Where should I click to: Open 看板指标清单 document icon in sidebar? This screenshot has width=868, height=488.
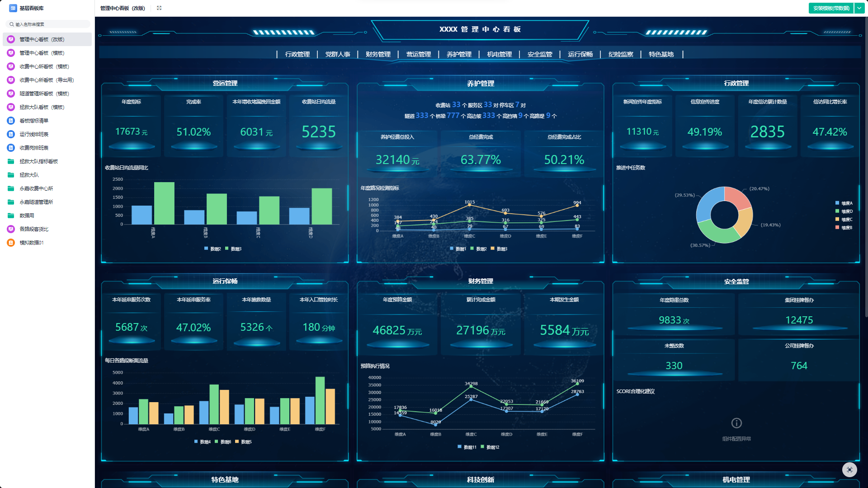click(11, 121)
